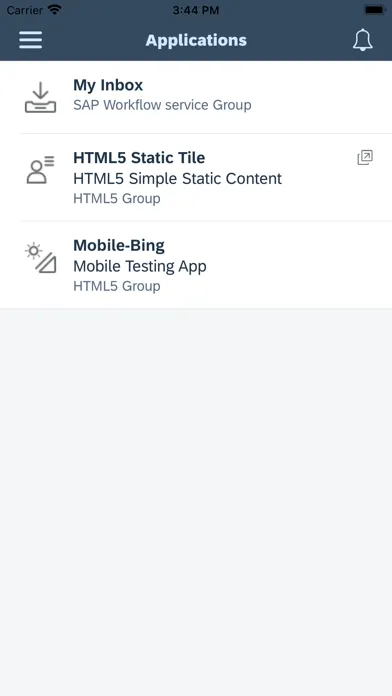The width and height of the screenshot is (392, 696).
Task: Open the hamburger menu icon
Action: click(x=31, y=40)
